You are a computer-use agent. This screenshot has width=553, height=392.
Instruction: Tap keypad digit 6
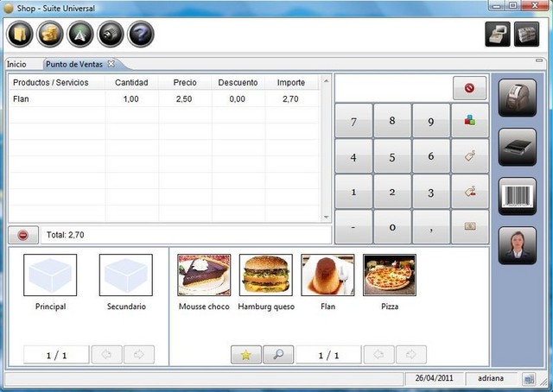pyautogui.click(x=431, y=156)
